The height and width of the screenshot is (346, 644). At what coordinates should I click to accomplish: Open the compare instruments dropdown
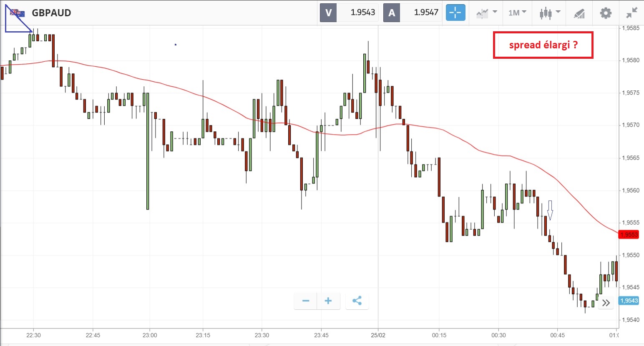pos(486,13)
